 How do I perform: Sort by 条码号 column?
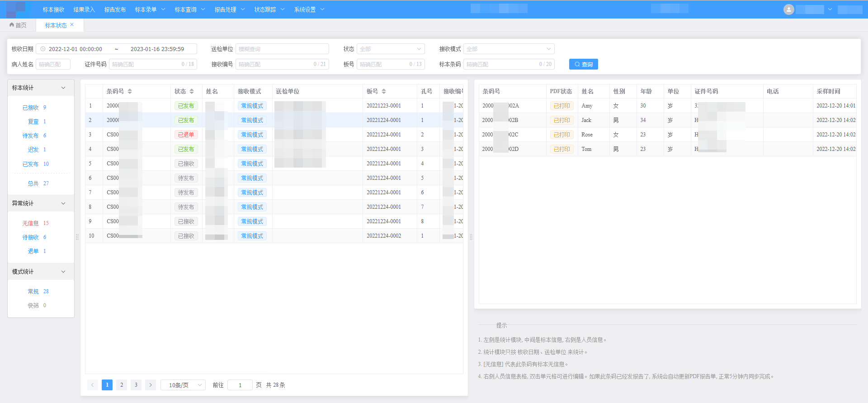130,91
